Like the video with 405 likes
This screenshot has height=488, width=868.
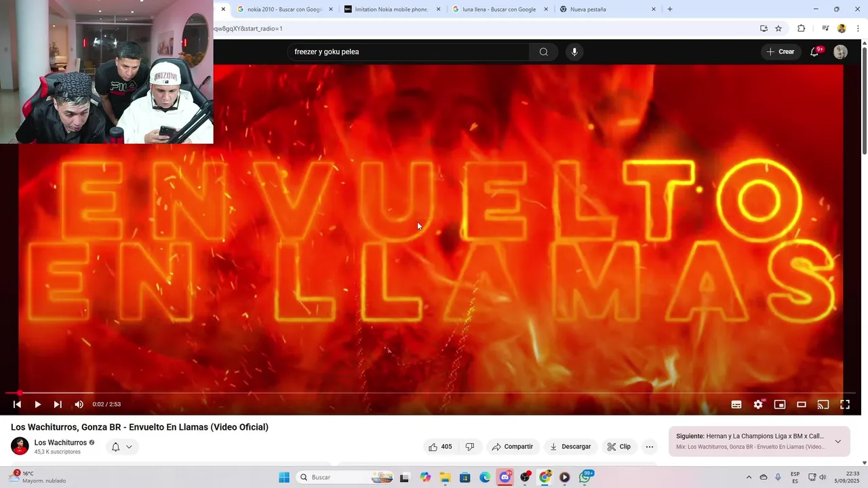click(440, 447)
